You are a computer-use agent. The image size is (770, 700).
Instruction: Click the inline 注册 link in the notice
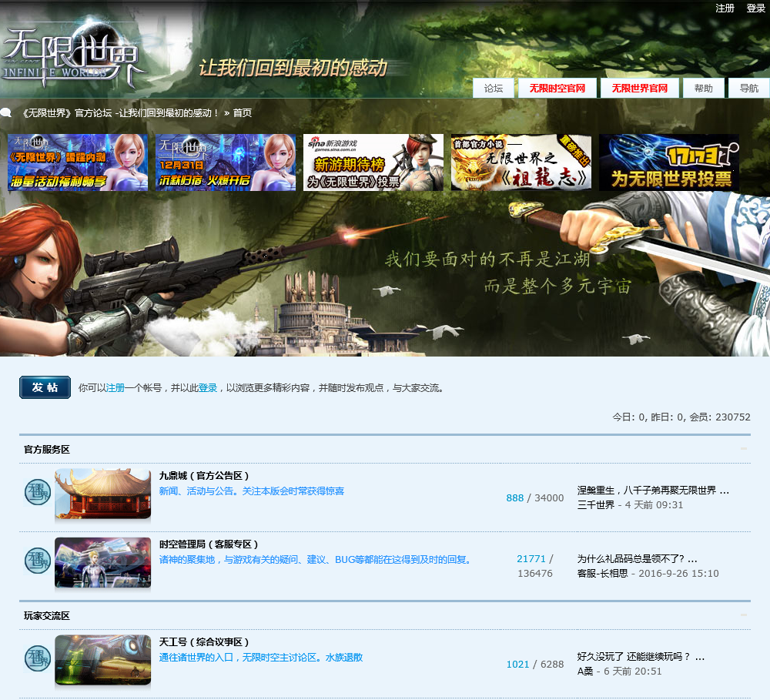tap(115, 388)
